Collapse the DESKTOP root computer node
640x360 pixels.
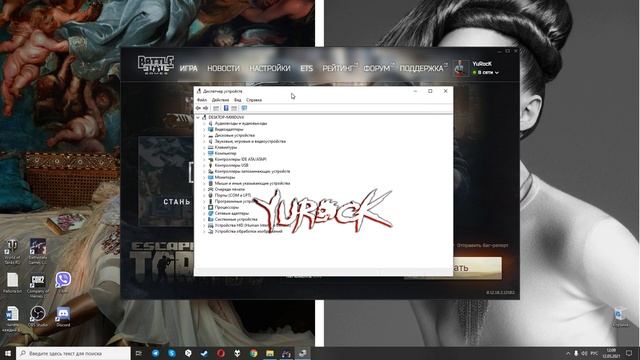pos(198,118)
